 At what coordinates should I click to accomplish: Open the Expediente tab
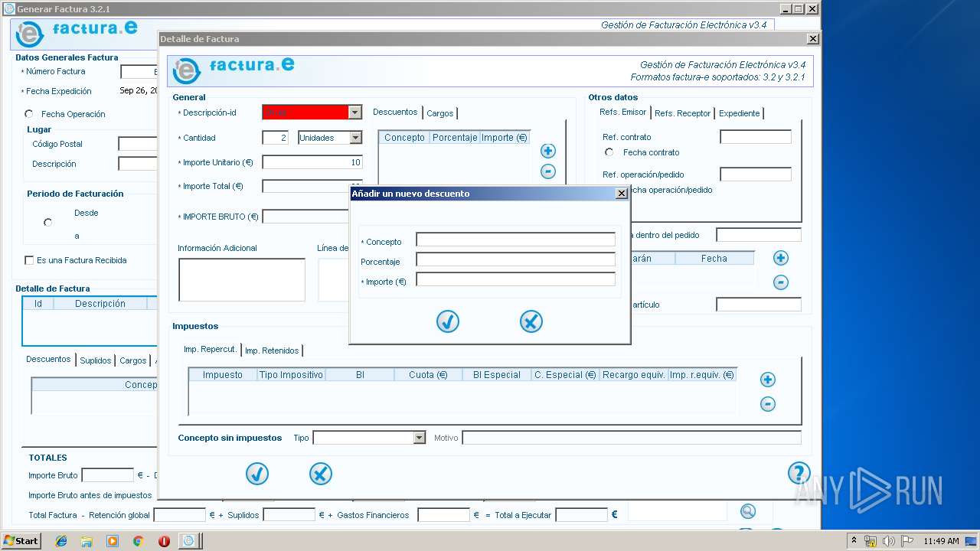(x=740, y=113)
